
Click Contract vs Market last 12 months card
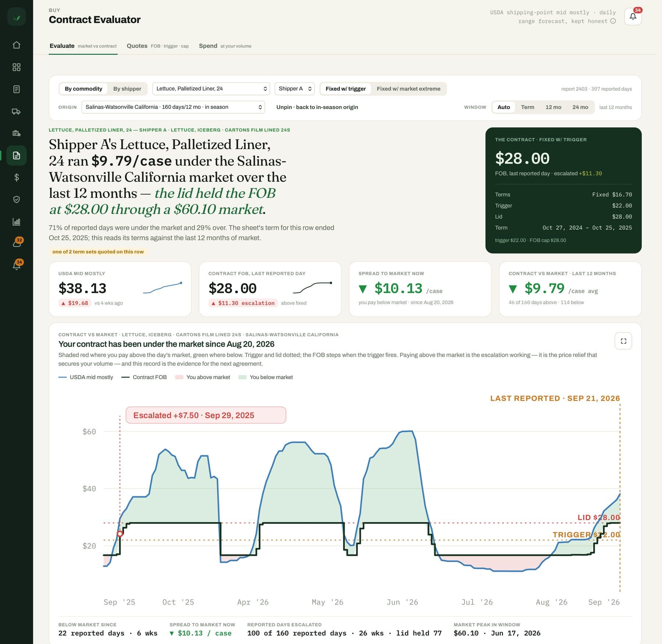570,289
